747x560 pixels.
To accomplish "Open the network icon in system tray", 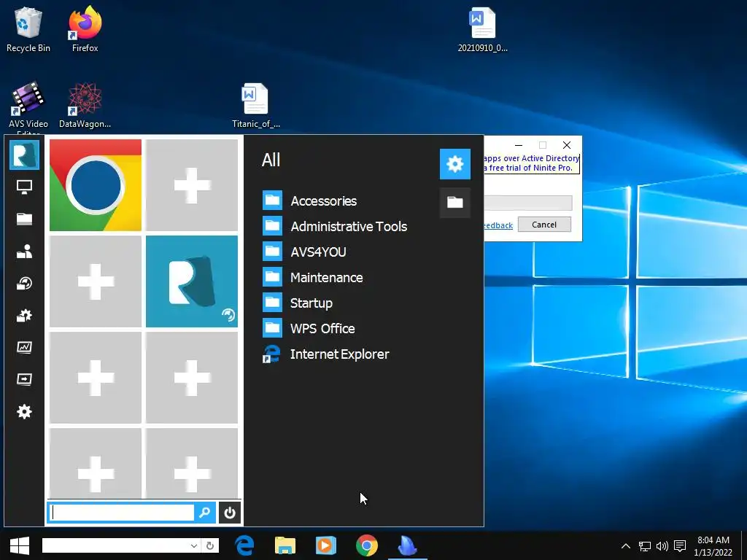I will (x=645, y=545).
